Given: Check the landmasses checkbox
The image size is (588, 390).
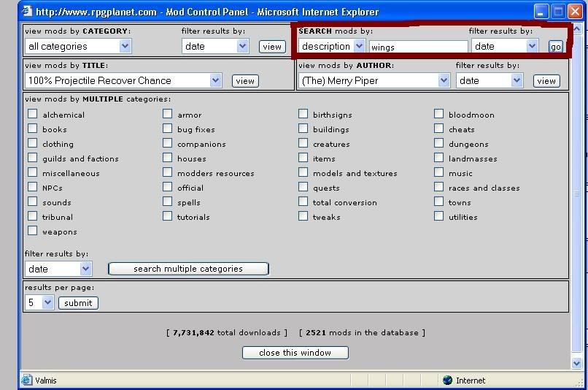Looking at the screenshot, I should pos(438,158).
